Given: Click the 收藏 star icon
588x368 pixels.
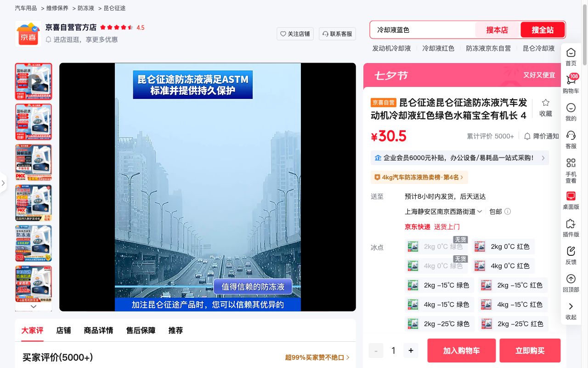Looking at the screenshot, I should click(546, 103).
